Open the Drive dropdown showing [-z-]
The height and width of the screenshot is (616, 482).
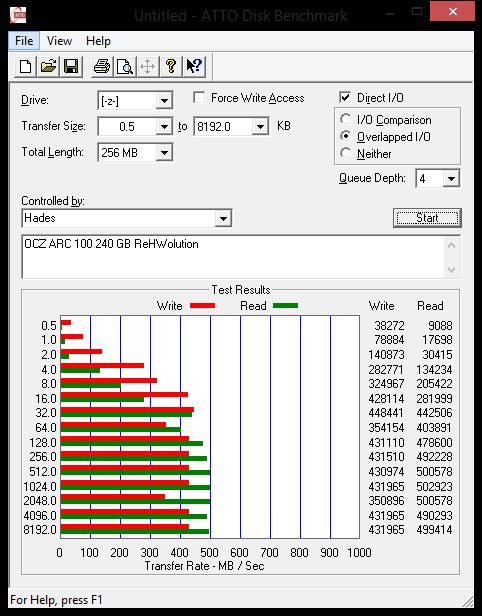(x=164, y=101)
